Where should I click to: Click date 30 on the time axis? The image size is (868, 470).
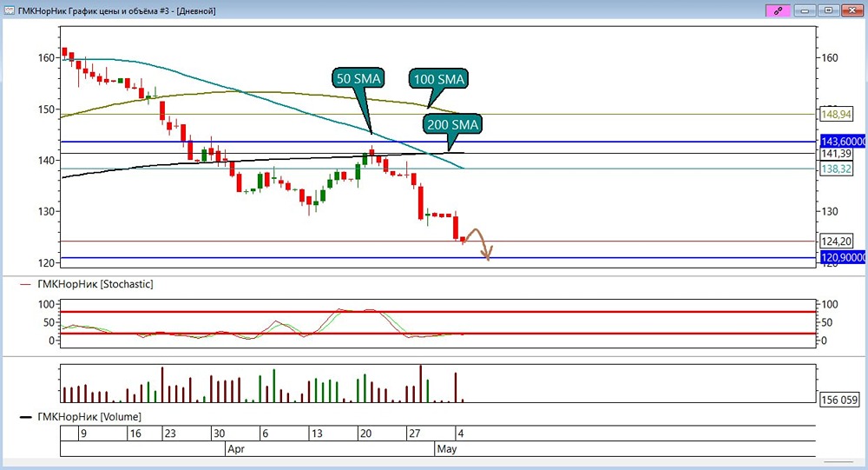[220, 434]
